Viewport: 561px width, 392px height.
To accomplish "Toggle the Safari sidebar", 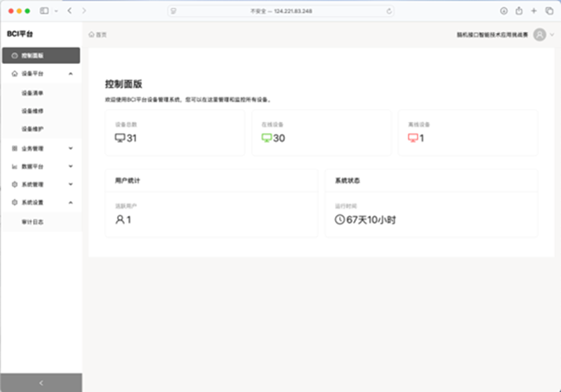I will pos(44,11).
